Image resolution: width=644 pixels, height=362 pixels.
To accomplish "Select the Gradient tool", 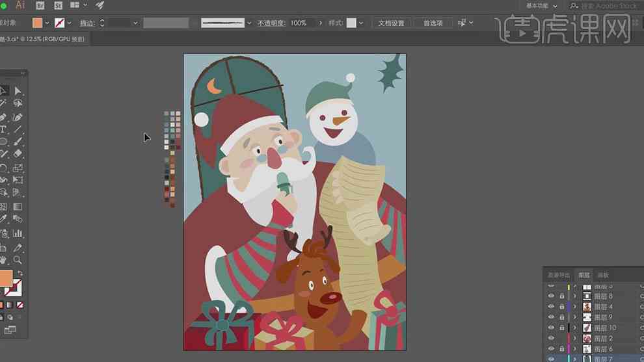I will pos(18,207).
